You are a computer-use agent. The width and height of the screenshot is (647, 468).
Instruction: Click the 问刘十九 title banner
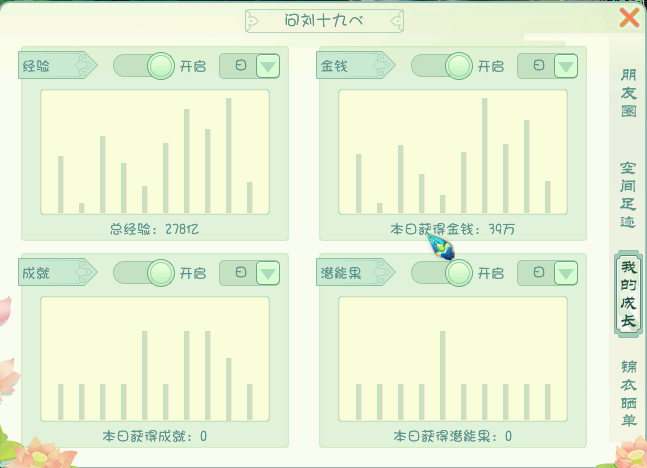[x=324, y=19]
